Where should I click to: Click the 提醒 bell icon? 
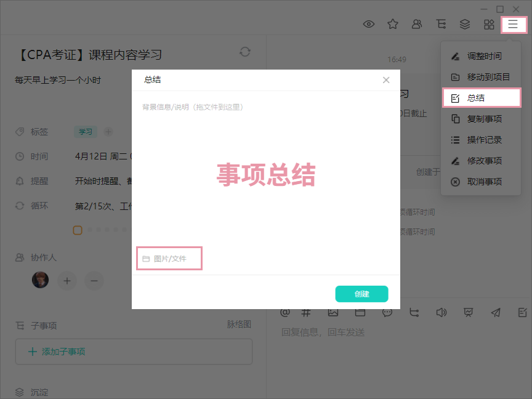click(x=20, y=181)
